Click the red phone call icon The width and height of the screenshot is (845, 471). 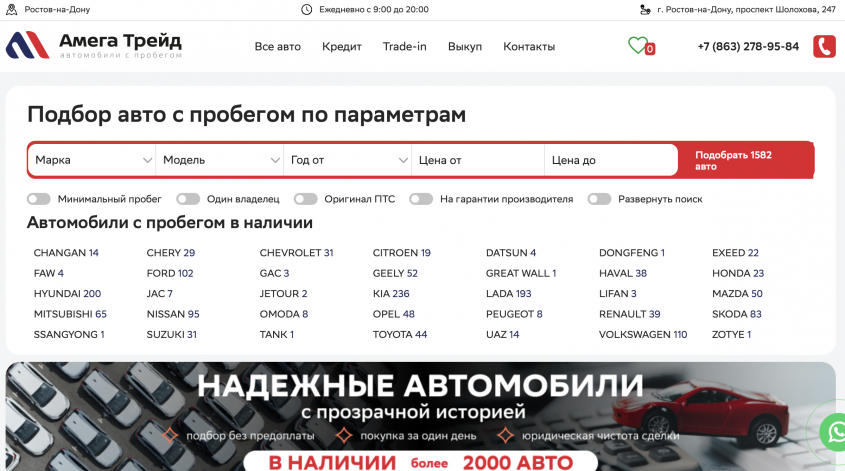point(824,46)
